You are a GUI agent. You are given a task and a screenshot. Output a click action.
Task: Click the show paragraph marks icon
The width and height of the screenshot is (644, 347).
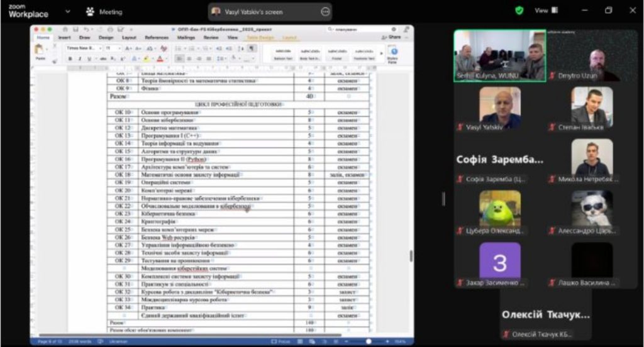pos(252,48)
